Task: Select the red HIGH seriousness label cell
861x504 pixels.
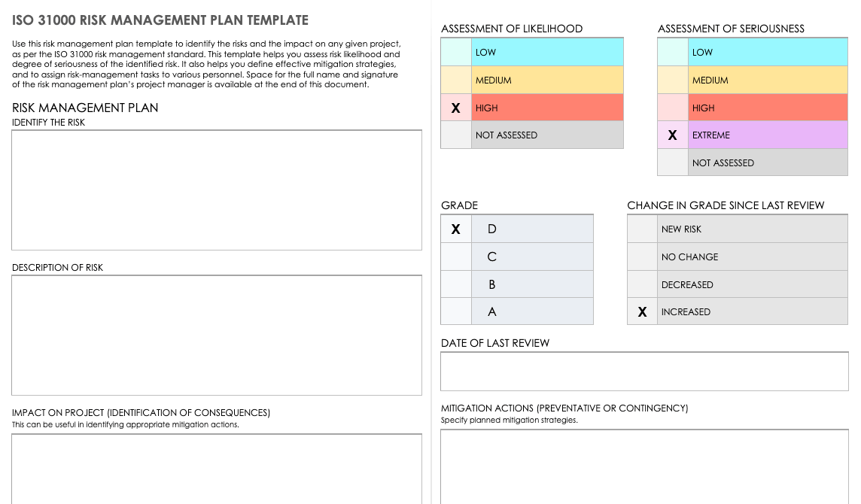Action: (768, 108)
